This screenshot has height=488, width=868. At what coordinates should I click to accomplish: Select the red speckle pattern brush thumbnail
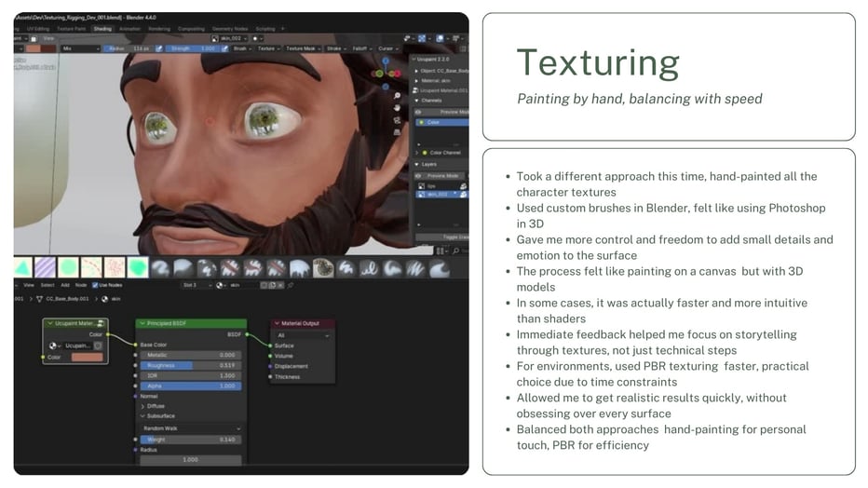[x=115, y=268]
